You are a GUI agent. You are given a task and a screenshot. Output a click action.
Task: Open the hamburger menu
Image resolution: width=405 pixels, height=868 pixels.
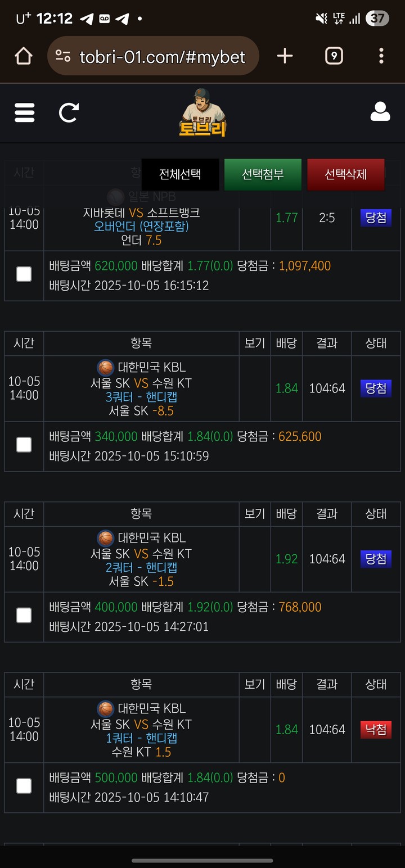click(24, 112)
